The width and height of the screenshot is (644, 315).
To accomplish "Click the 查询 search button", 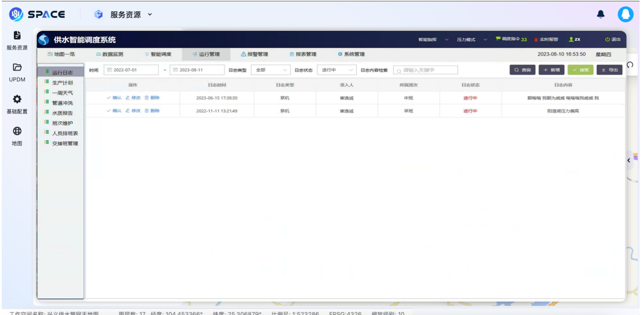I will (x=522, y=70).
